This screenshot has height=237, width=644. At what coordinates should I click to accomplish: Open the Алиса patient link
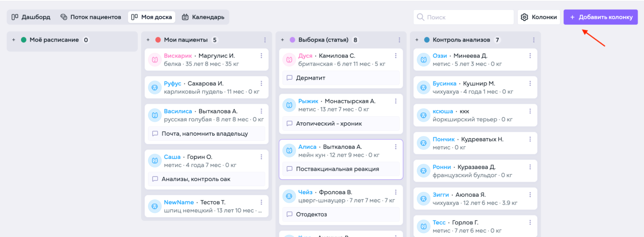[307, 147]
